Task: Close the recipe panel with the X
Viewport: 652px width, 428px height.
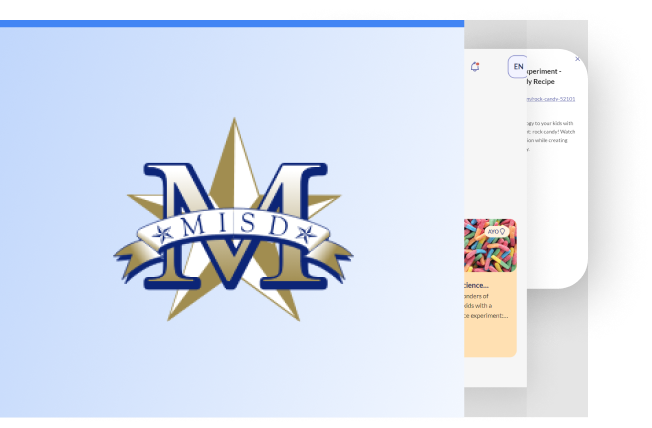Action: [577, 59]
